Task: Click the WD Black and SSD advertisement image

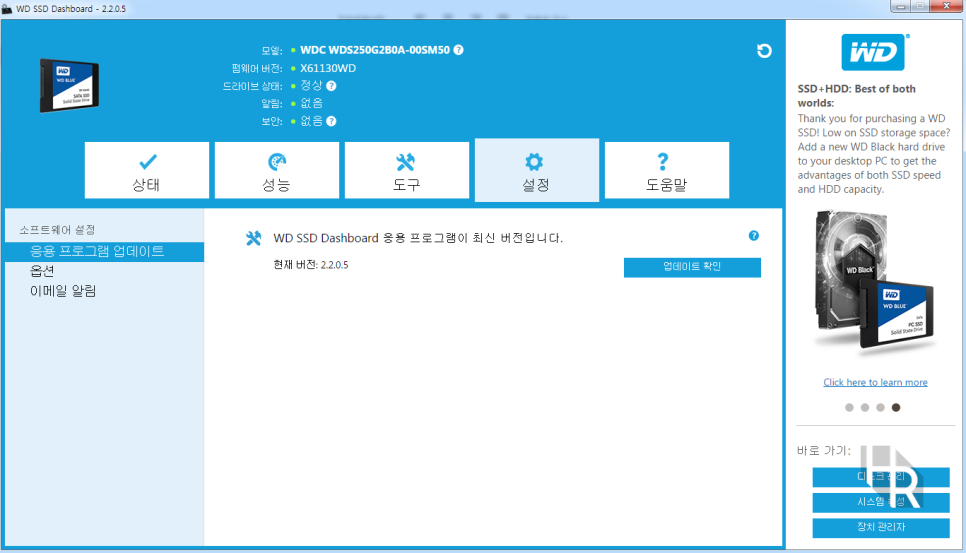Action: pos(874,284)
